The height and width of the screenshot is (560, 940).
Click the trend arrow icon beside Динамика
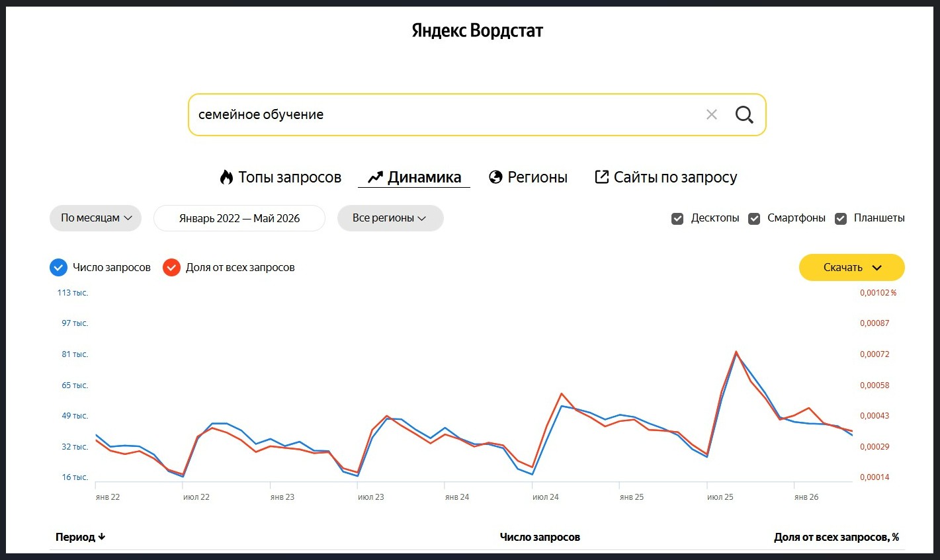(x=375, y=177)
